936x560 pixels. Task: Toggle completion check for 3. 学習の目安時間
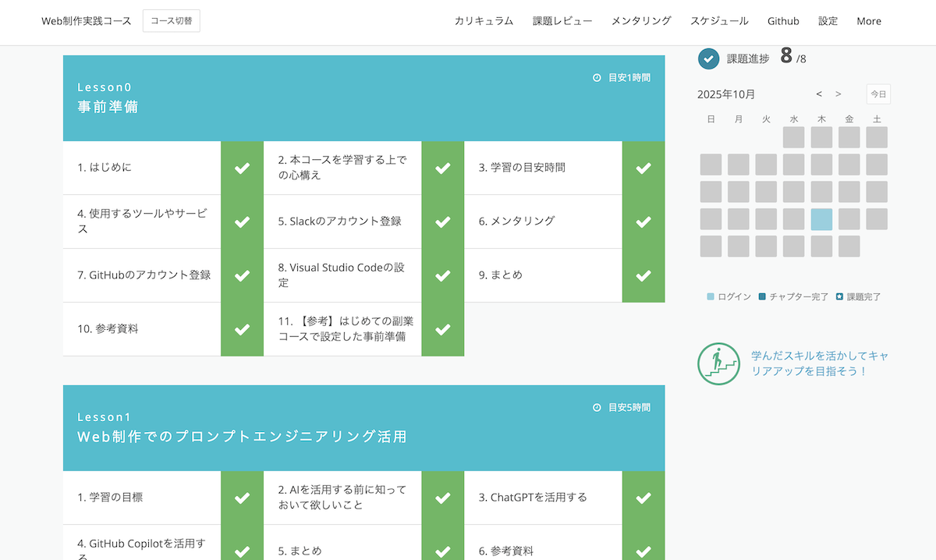(x=643, y=168)
